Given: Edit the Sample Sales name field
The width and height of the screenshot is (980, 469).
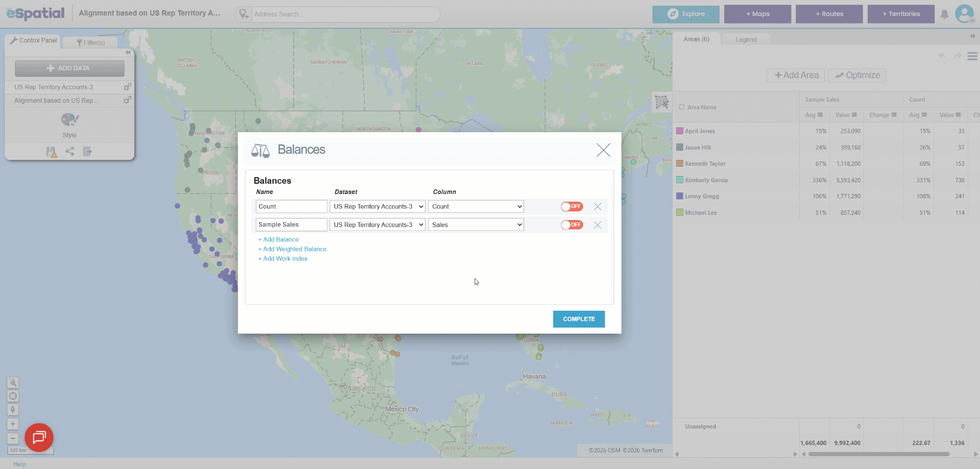Looking at the screenshot, I should coord(291,224).
